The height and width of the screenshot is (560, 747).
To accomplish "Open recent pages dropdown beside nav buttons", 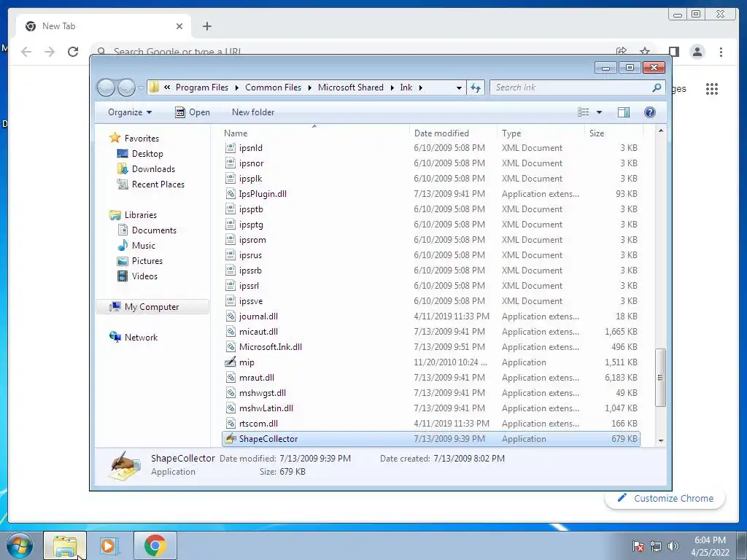I will (141, 88).
